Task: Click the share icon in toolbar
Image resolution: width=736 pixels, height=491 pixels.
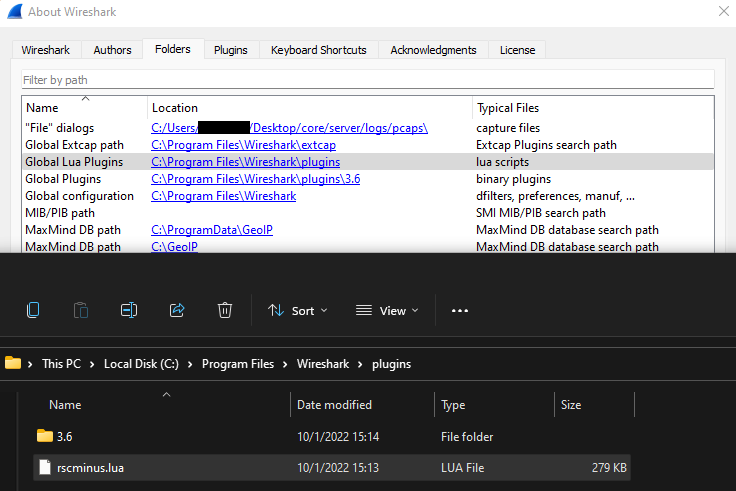Action: pyautogui.click(x=177, y=310)
